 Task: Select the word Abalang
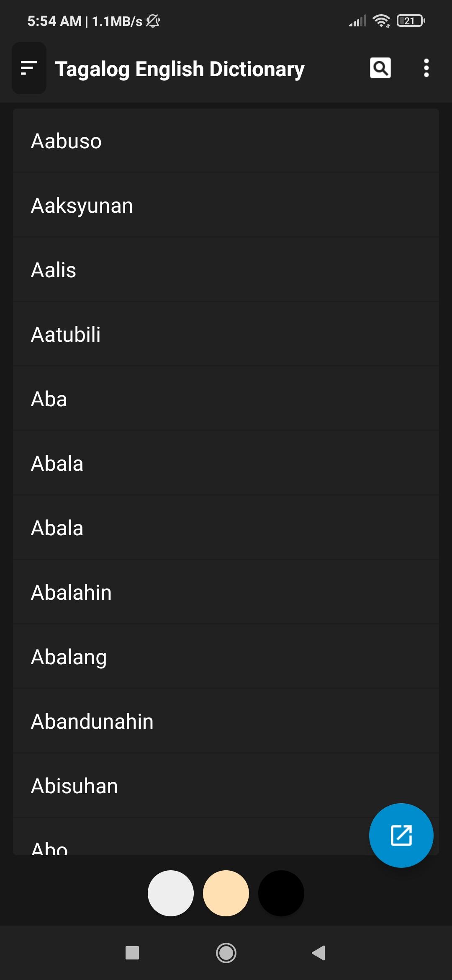point(226,657)
